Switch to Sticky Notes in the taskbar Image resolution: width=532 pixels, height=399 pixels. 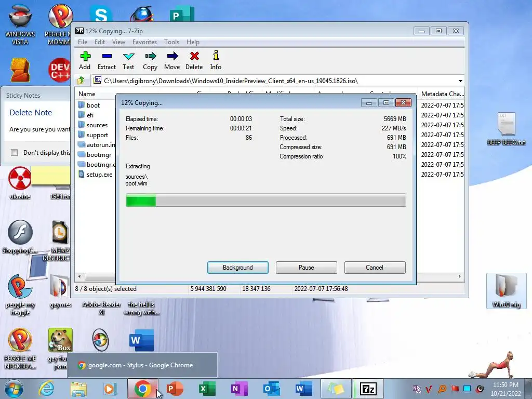(336, 389)
